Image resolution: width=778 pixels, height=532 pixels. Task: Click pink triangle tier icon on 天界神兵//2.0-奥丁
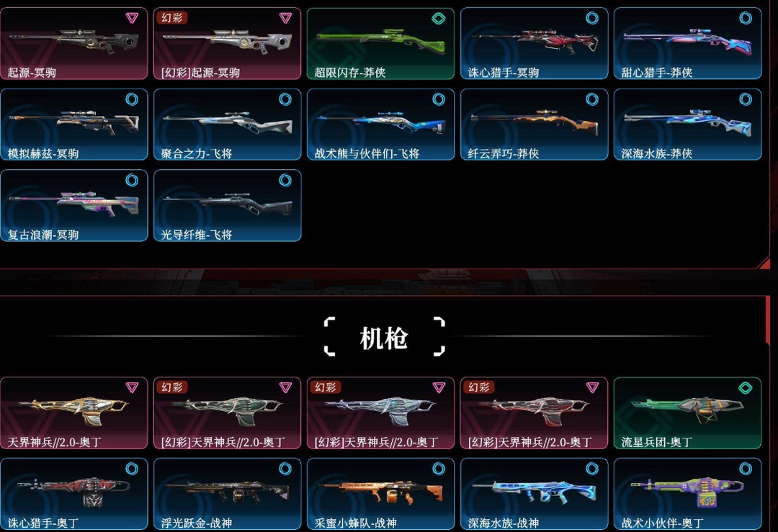pyautogui.click(x=132, y=387)
